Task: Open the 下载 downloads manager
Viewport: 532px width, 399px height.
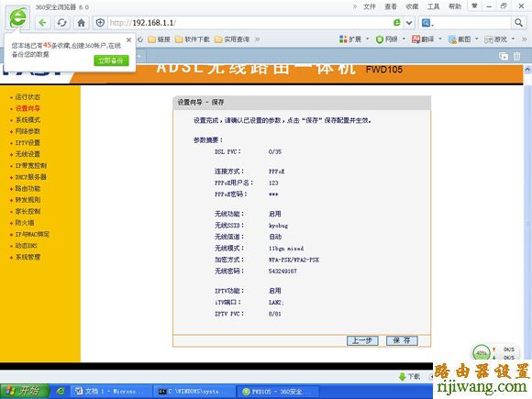Action: (409, 376)
